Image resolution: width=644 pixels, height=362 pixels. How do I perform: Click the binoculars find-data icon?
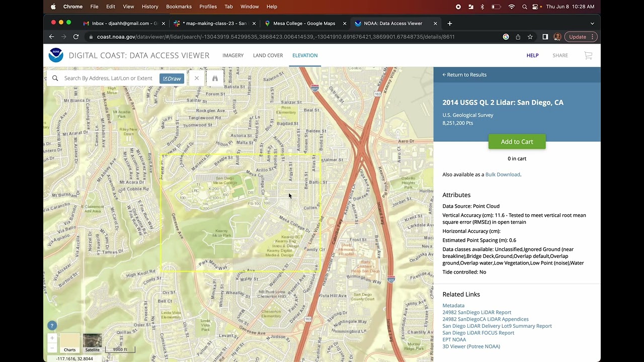[215, 78]
